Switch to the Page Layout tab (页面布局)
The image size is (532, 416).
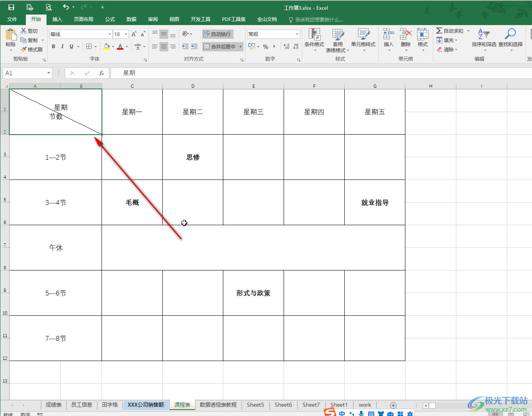pyautogui.click(x=84, y=19)
